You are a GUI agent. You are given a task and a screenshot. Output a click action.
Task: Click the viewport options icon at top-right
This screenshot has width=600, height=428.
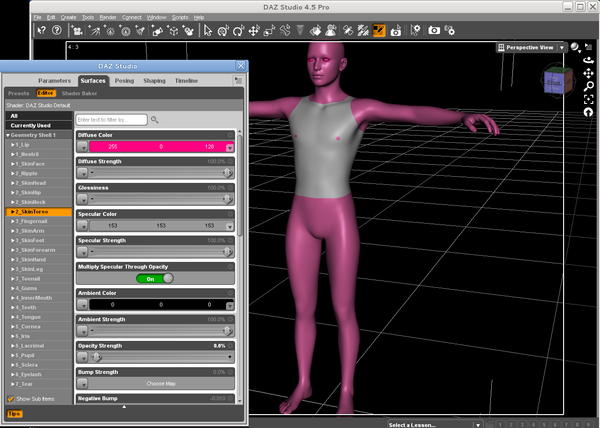(589, 46)
